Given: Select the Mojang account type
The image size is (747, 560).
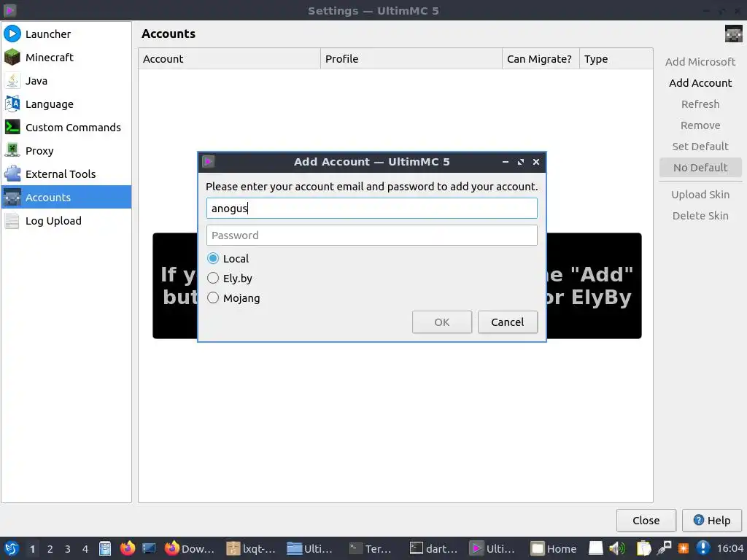Looking at the screenshot, I should (x=233, y=298).
